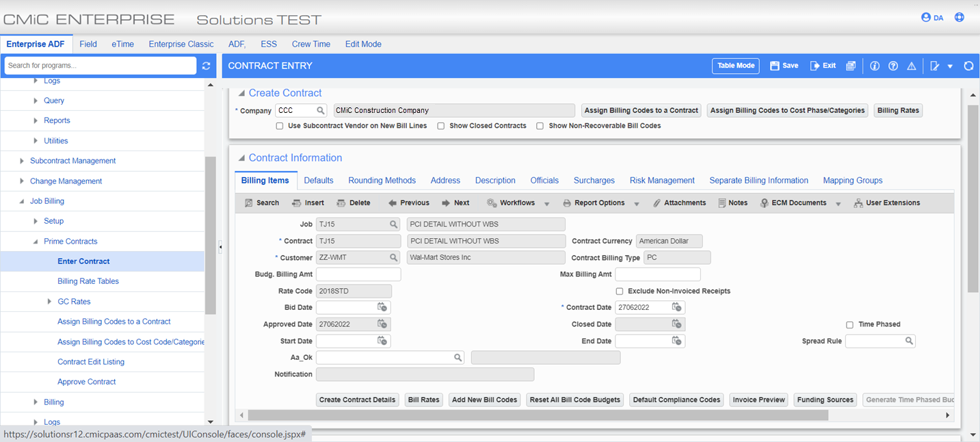Screen dimensions: 980x442
Task: Toggle Use Subcontract Vendor on New Bill Lines
Action: click(x=280, y=126)
